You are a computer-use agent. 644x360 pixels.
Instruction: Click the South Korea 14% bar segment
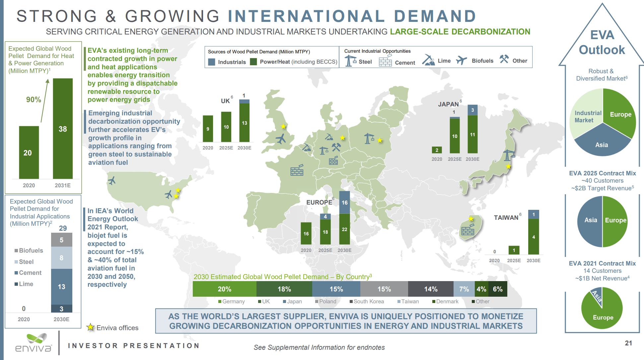430,289
